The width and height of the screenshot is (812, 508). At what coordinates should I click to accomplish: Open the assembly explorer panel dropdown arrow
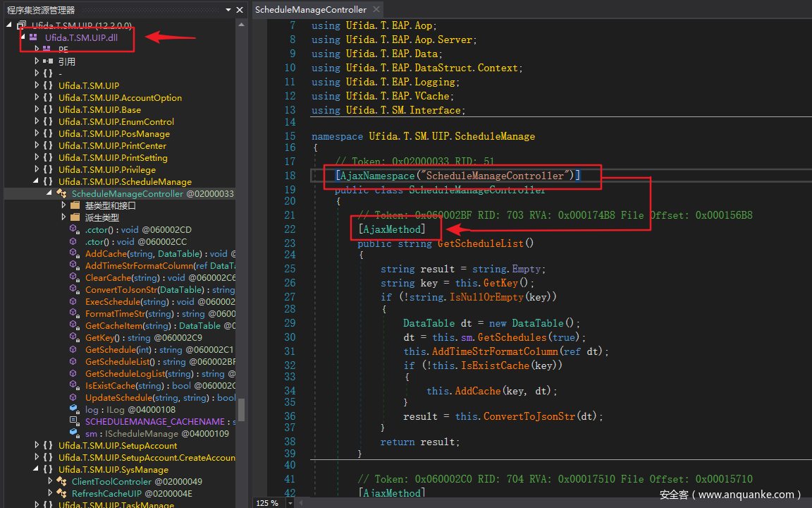click(228, 10)
